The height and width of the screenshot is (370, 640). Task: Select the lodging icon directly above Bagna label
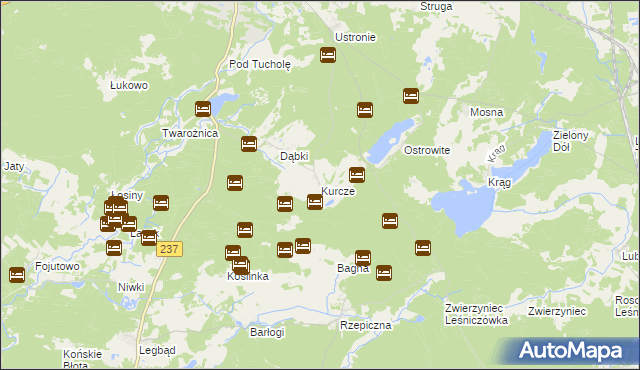click(x=362, y=258)
